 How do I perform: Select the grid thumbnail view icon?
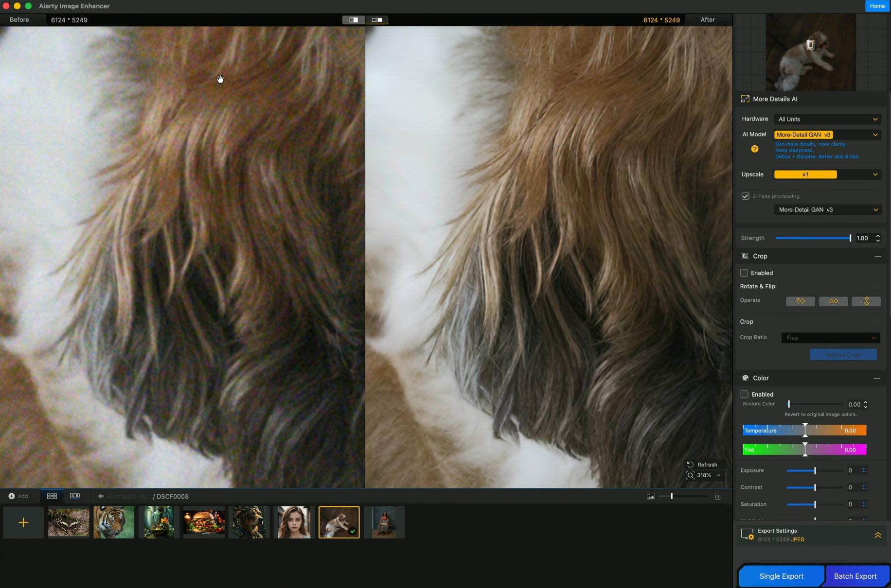coord(52,496)
